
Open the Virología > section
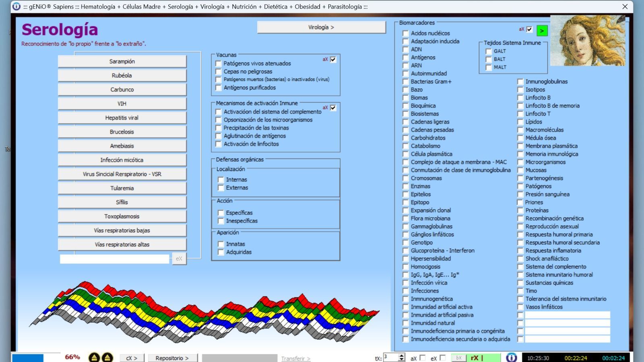tap(321, 27)
